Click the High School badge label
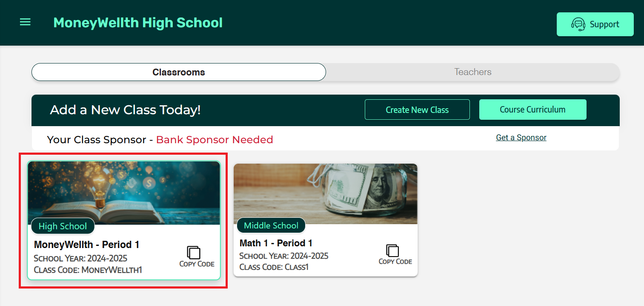644x306 pixels. coord(63,226)
